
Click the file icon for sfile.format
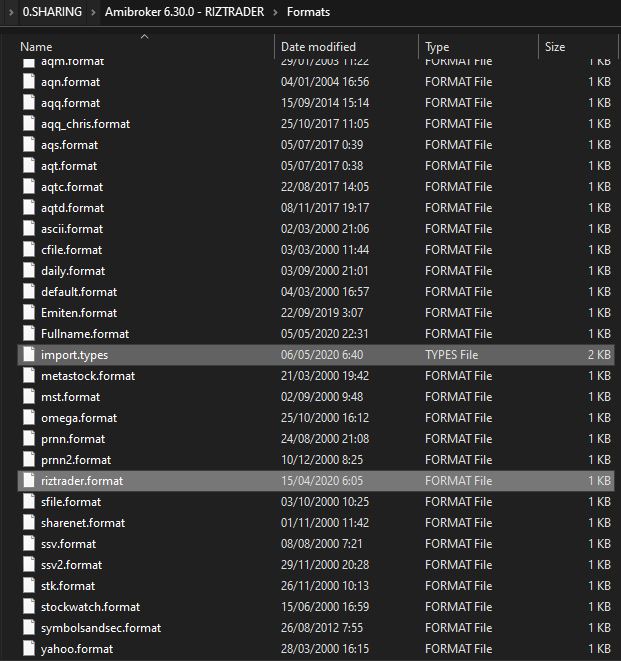29,502
